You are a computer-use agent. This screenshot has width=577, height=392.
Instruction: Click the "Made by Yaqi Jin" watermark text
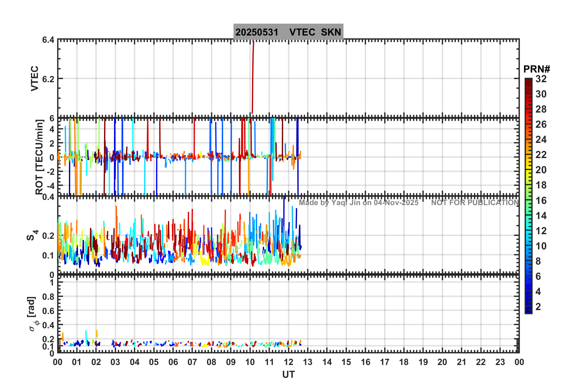[x=359, y=203]
